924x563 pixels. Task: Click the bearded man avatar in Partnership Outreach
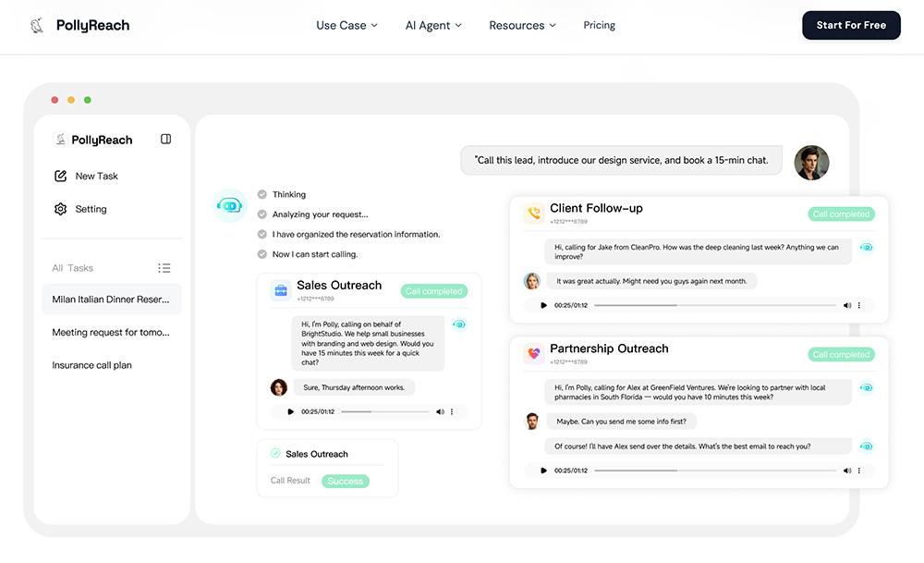(x=532, y=421)
